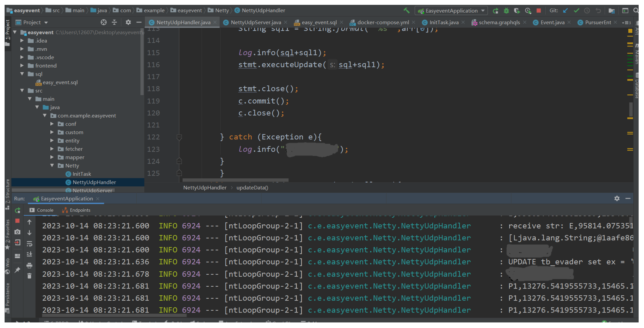Toggle soft-wrap in the console

pos(29,244)
